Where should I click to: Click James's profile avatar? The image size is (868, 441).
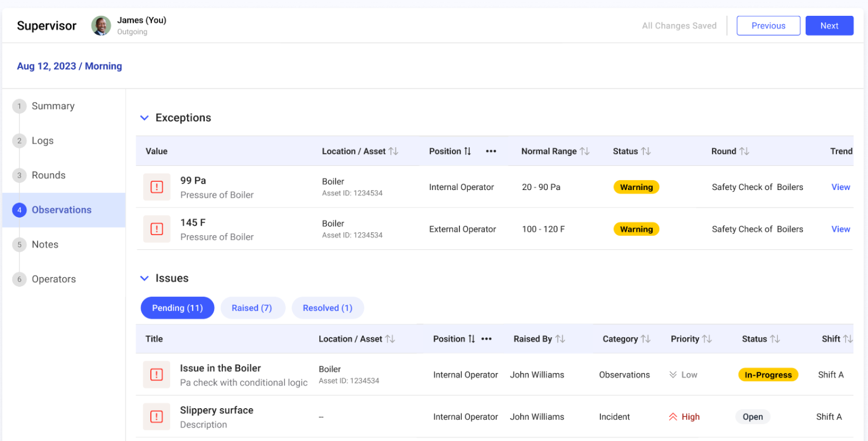(x=101, y=26)
